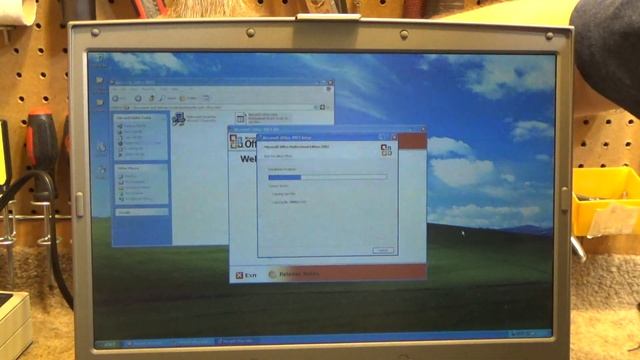
Task: Open the File menu in Explorer
Action: click(x=115, y=89)
